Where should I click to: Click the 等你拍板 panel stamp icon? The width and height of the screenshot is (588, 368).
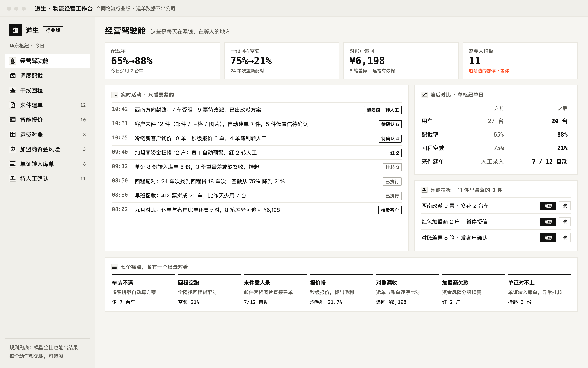424,190
